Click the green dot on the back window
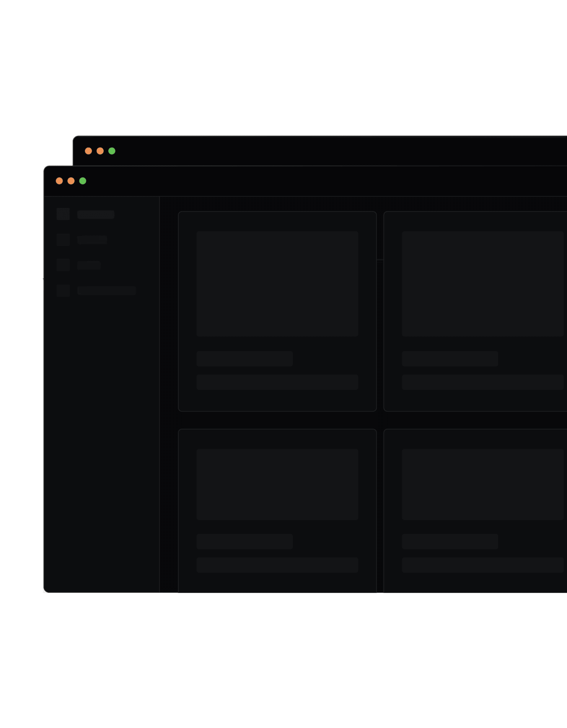 [x=112, y=151]
